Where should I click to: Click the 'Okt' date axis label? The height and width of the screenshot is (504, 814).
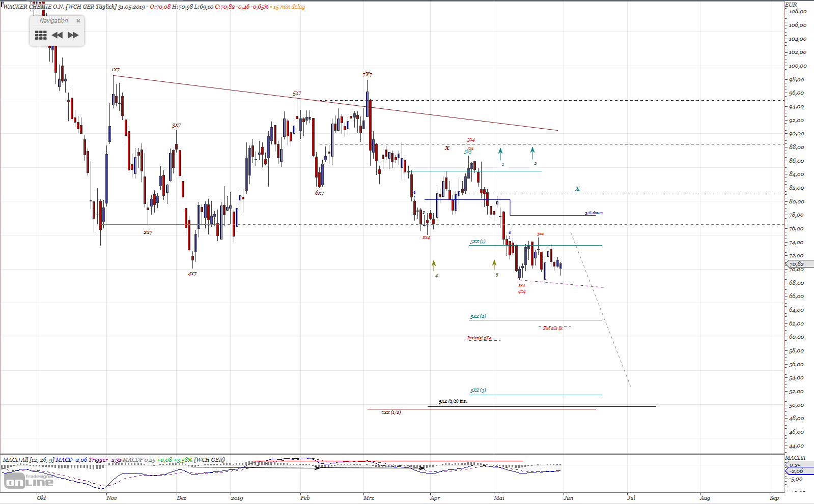41,498
